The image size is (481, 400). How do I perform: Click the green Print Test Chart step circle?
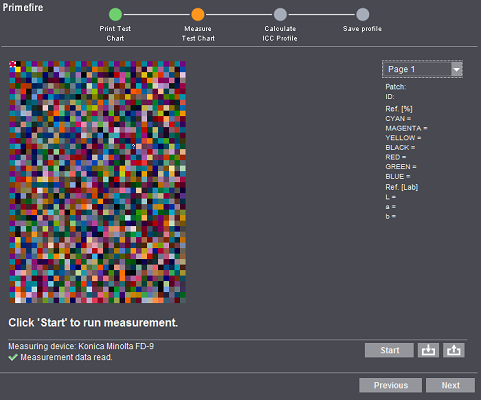(x=115, y=15)
